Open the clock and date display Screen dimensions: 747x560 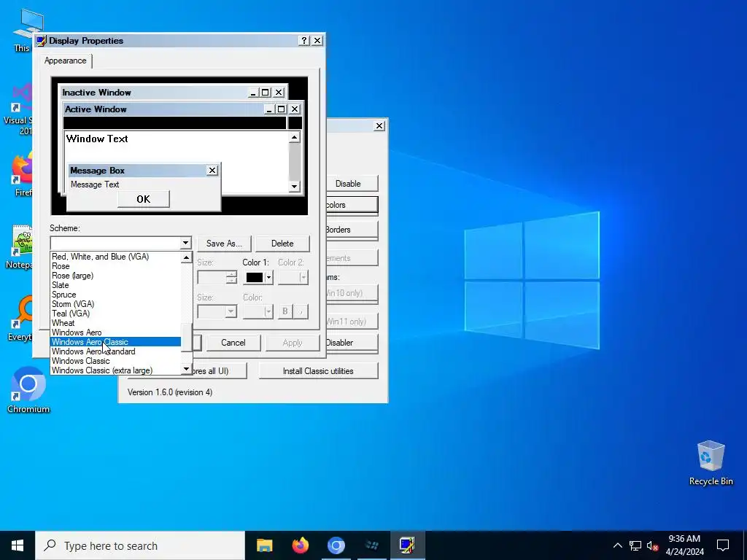coord(684,545)
